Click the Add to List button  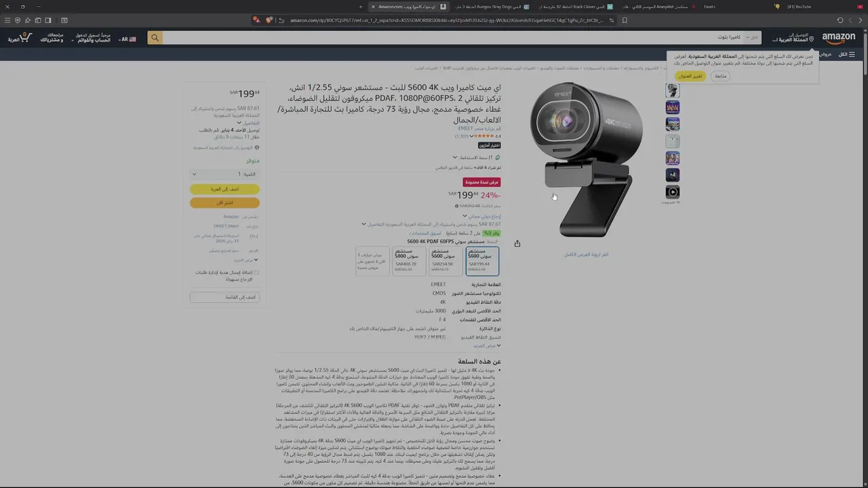pyautogui.click(x=224, y=297)
